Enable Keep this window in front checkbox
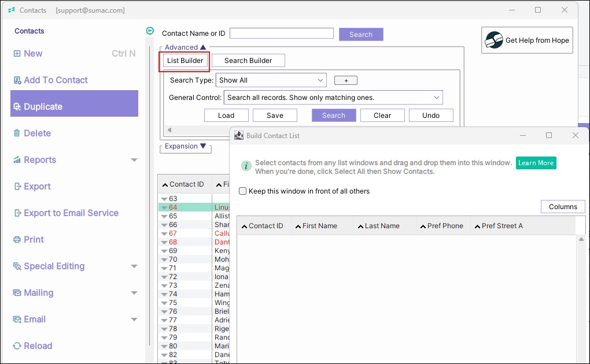 pyautogui.click(x=243, y=191)
